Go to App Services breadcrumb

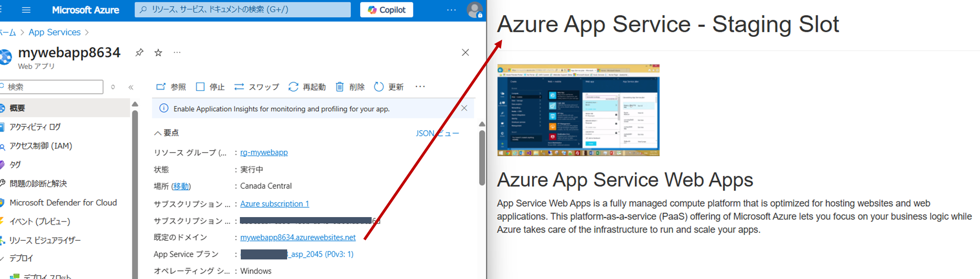[55, 32]
